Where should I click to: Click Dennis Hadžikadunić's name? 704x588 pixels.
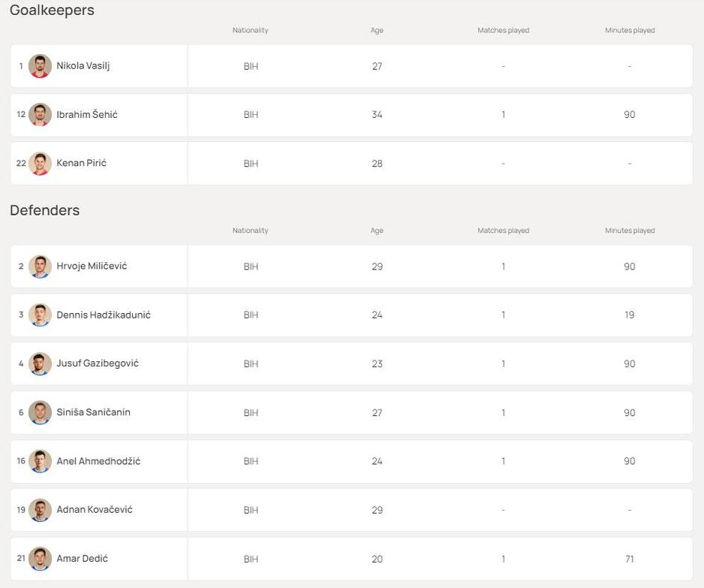pyautogui.click(x=104, y=315)
